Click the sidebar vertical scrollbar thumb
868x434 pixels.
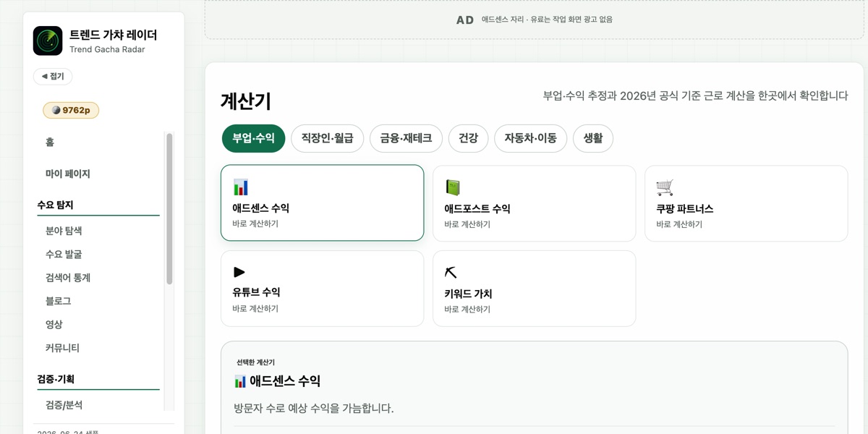[x=169, y=208]
